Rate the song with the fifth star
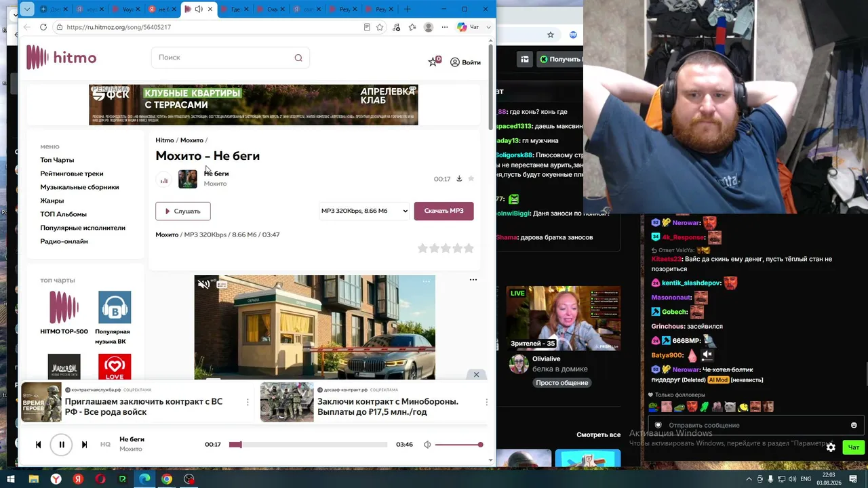The height and width of the screenshot is (488, 868). pos(469,248)
